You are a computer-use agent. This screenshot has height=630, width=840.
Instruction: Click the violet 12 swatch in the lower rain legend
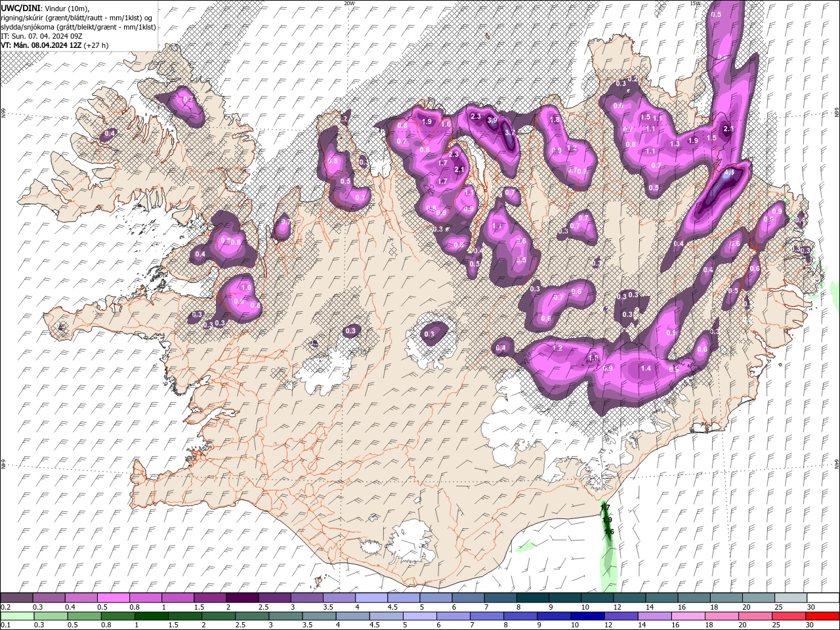[x=621, y=616]
